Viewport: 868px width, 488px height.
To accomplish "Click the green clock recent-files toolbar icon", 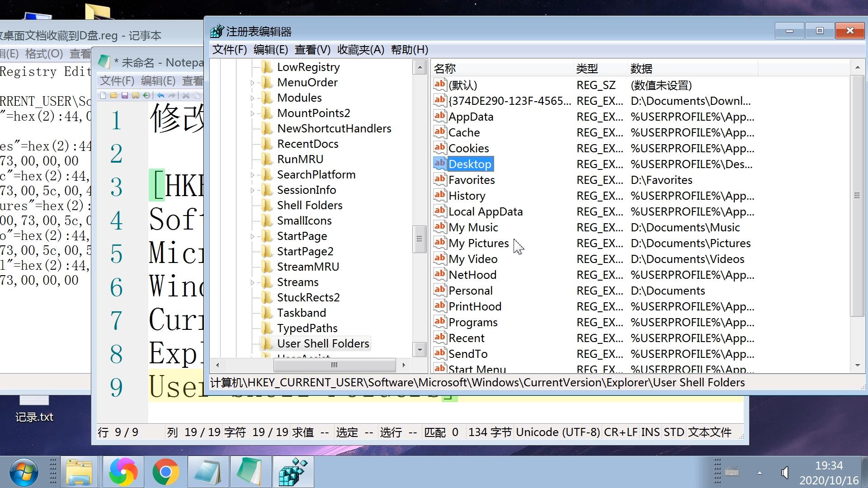I will (146, 95).
